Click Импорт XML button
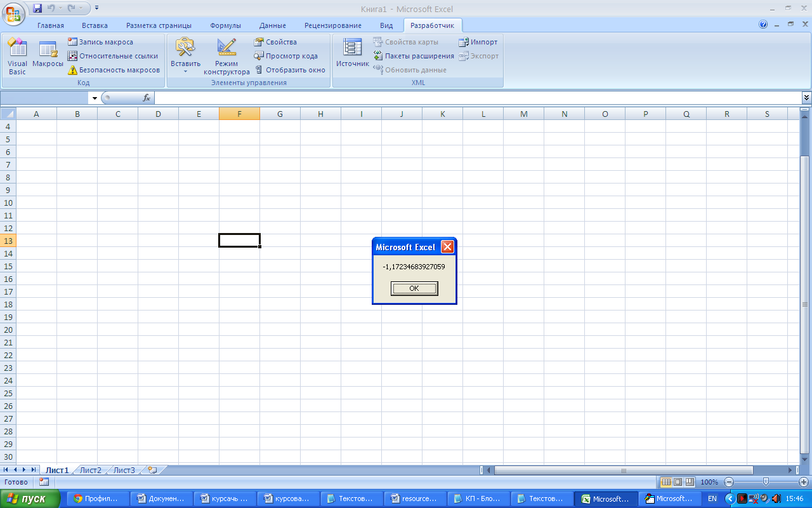The image size is (812, 508). coord(478,42)
